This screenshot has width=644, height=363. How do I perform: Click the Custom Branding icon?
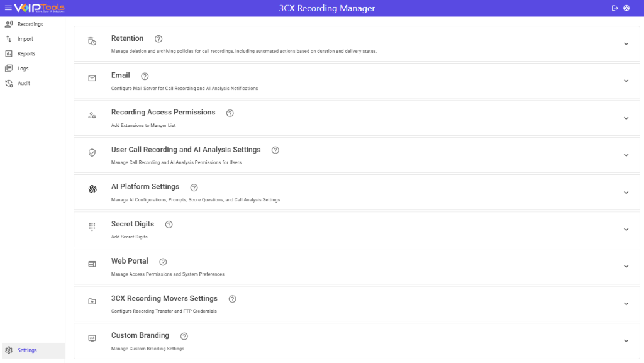click(x=92, y=338)
